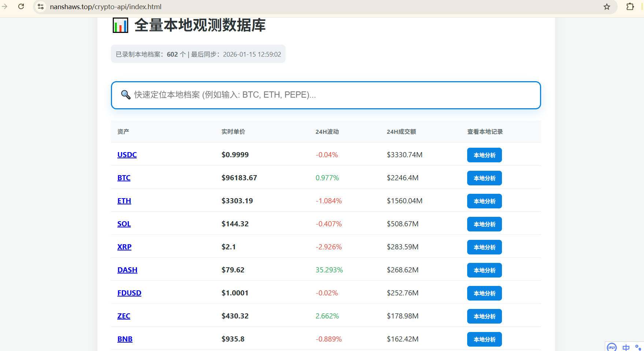Click 本地分析 button for USDC
This screenshot has height=351, width=644.
click(484, 155)
